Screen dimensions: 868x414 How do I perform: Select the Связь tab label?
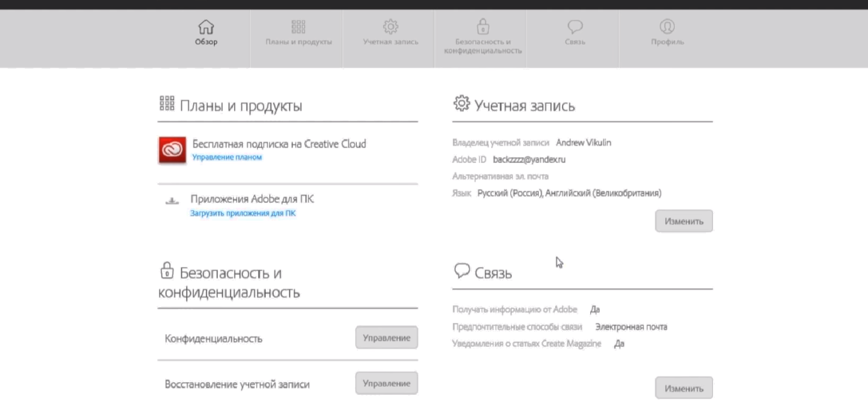click(575, 42)
